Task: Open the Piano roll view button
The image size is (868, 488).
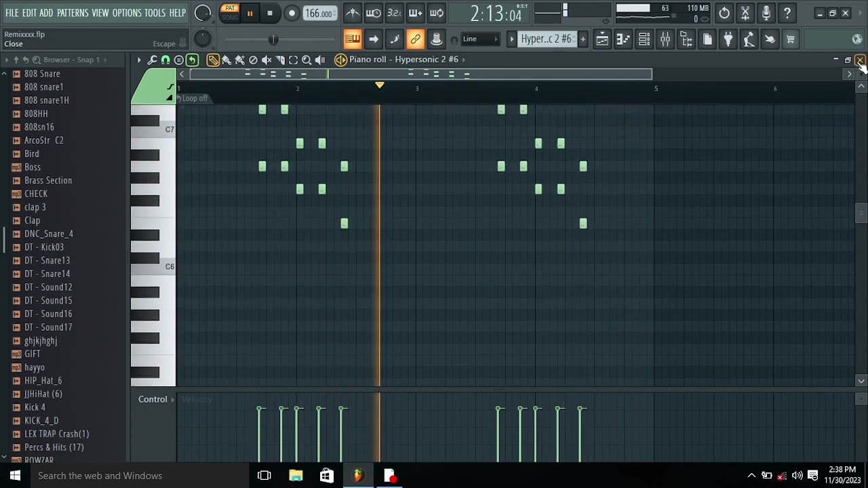Action: click(623, 39)
